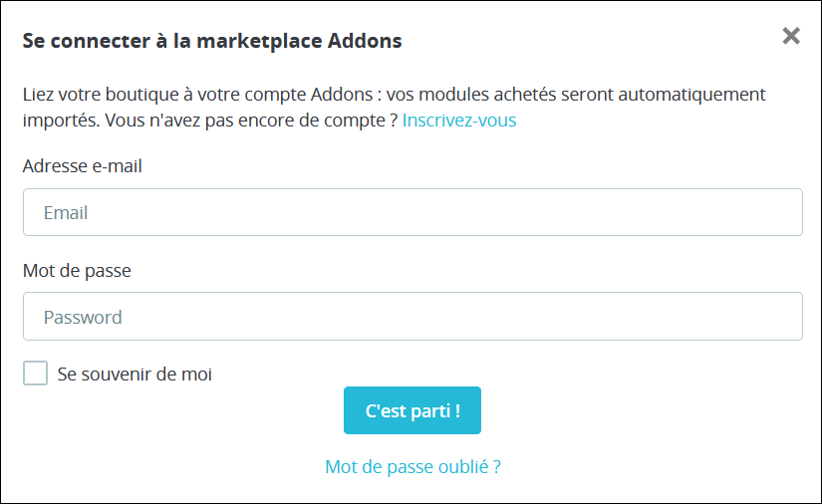The image size is (822, 504).
Task: Close the Addons marketplace login dialog
Action: click(x=791, y=37)
